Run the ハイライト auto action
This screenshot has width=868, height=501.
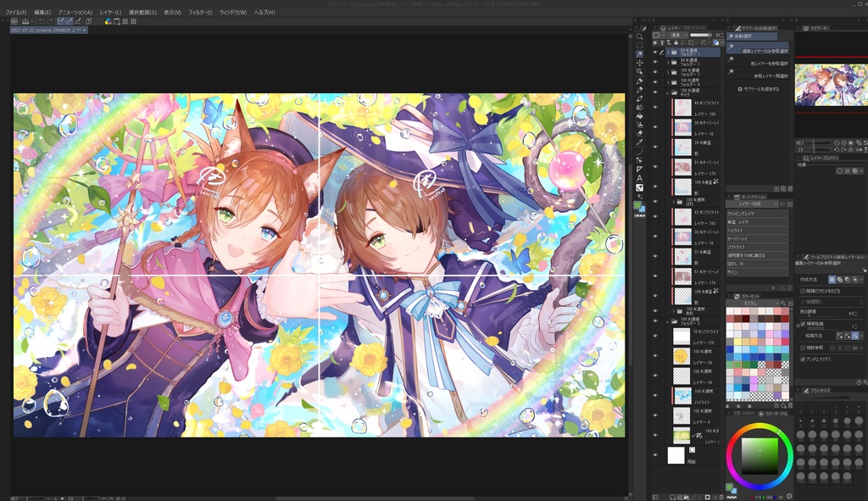click(x=757, y=231)
